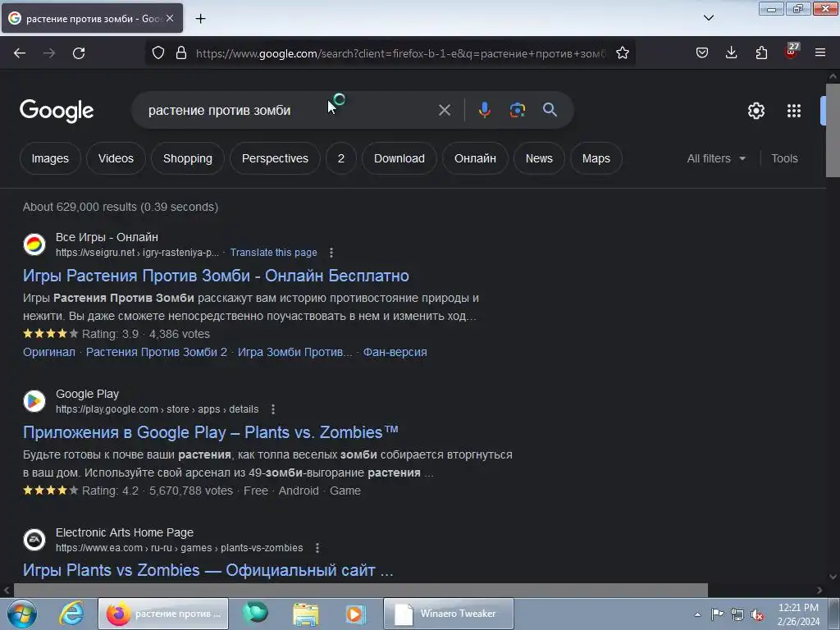Launch Internet Explorer from taskbar

[71, 614]
